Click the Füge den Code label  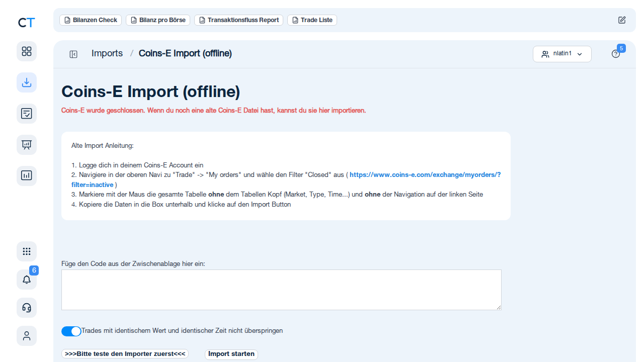(133, 263)
